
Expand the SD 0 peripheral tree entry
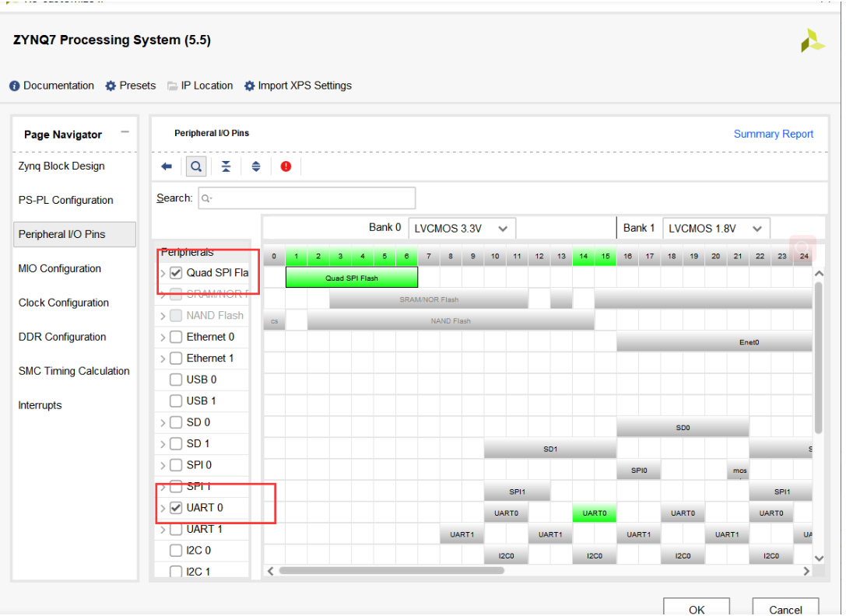tap(161, 422)
